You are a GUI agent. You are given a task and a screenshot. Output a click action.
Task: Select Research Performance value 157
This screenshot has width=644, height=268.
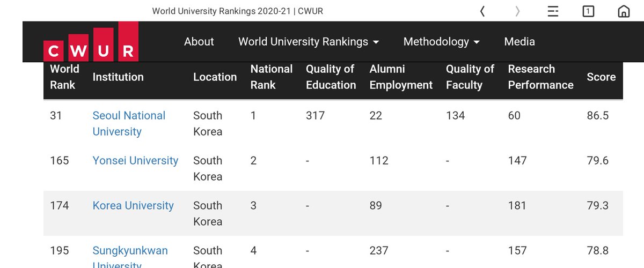point(517,250)
